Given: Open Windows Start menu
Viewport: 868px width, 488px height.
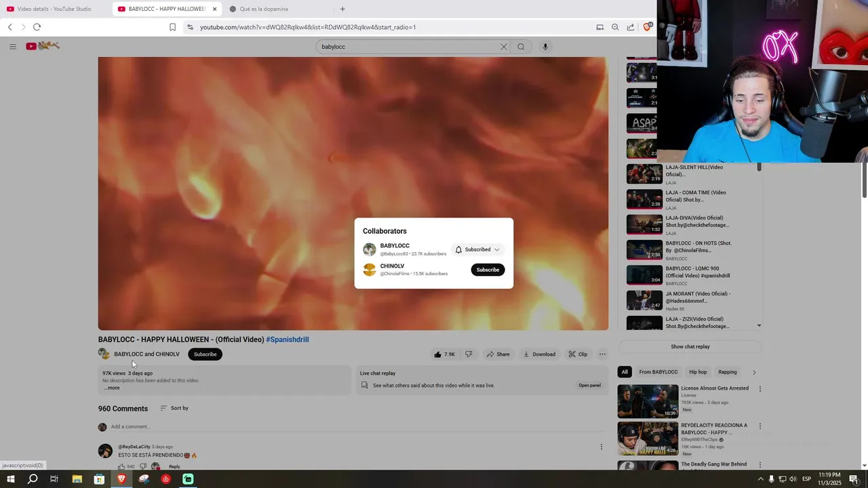Looking at the screenshot, I should [11, 479].
